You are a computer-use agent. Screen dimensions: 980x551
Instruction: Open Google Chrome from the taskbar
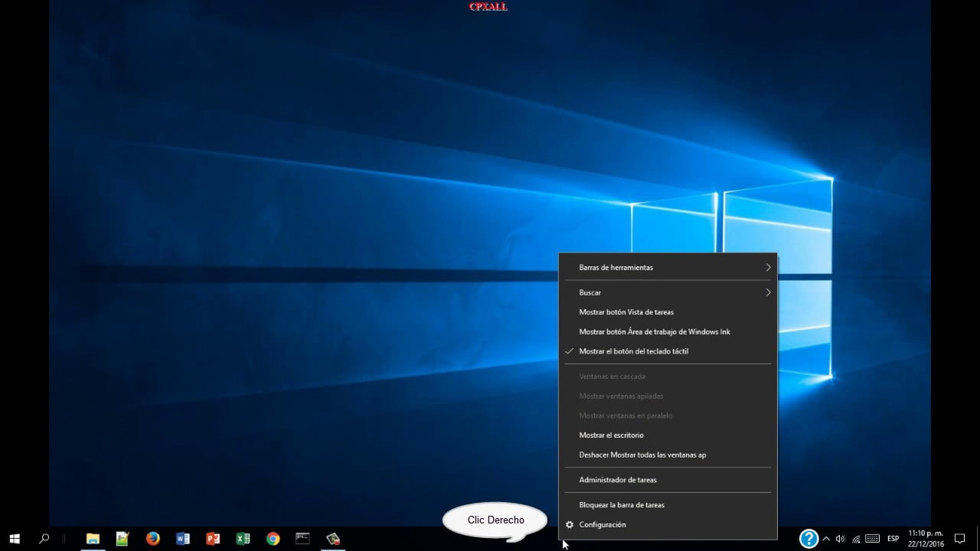[x=273, y=539]
